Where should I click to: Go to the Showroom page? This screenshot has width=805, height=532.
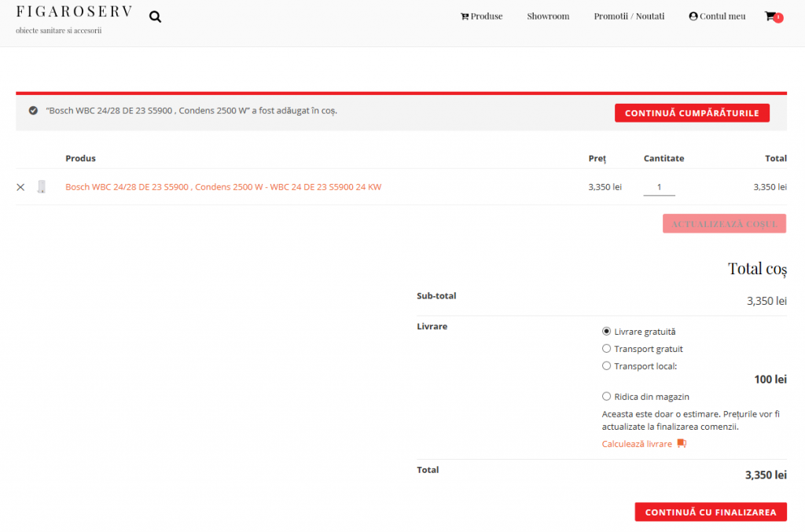(548, 17)
